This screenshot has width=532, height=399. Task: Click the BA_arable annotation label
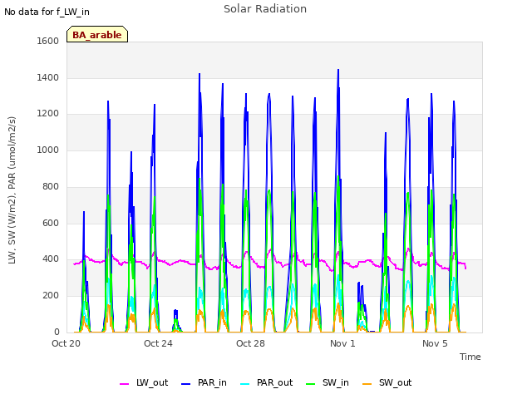(x=97, y=34)
